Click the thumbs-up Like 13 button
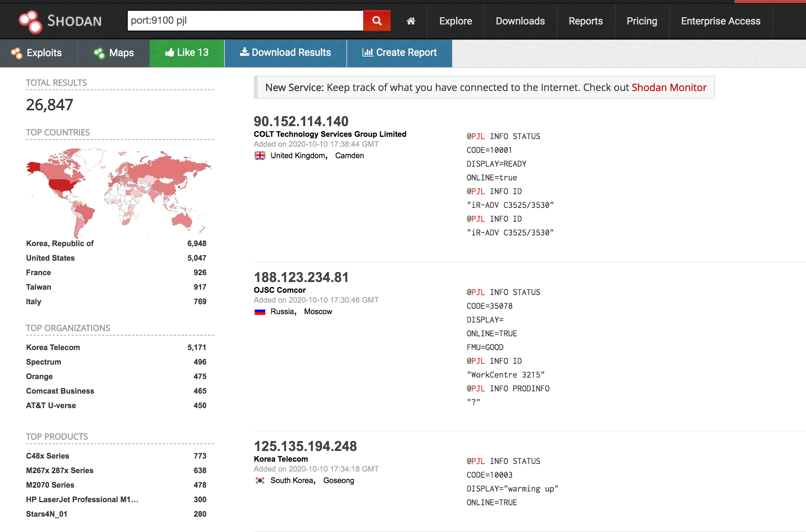806x532 pixels. [187, 53]
